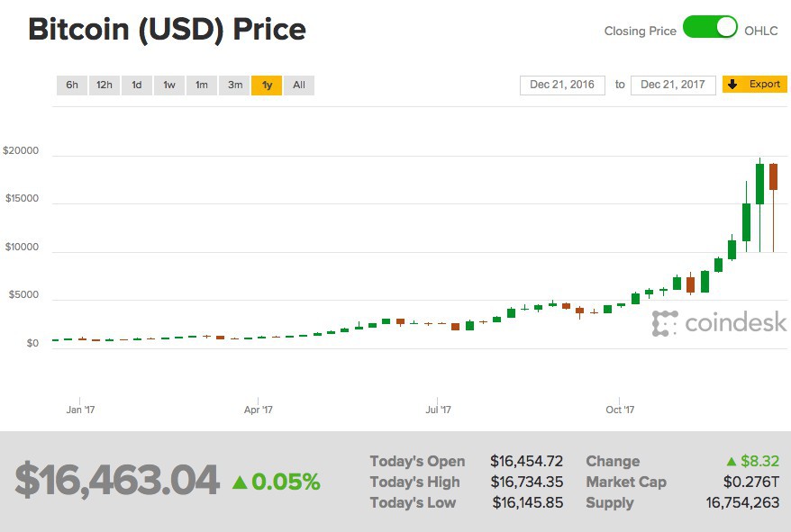
Task: Click the tallest green candlestick on the chart
Action: click(x=759, y=185)
